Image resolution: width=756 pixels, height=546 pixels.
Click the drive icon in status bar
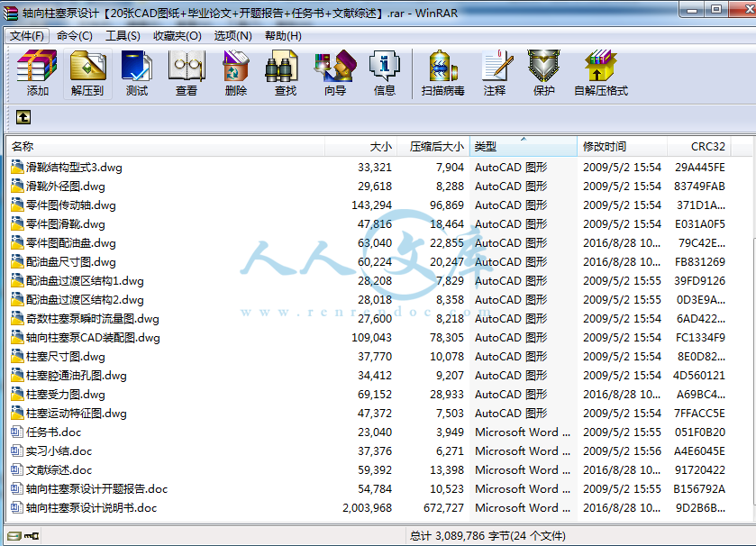tap(14, 536)
